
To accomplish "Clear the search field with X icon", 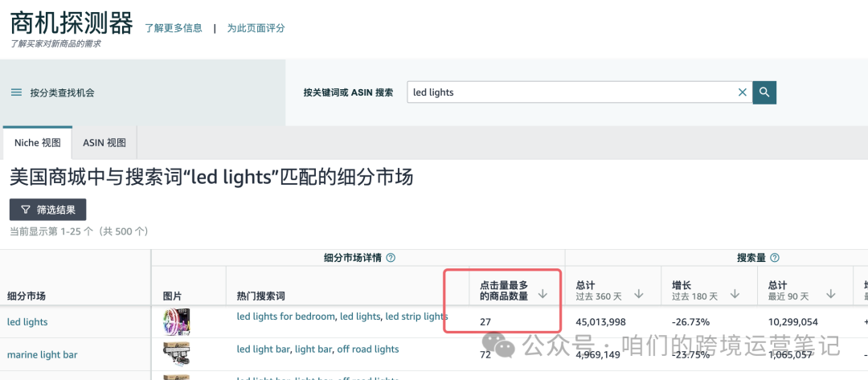I will [x=743, y=92].
